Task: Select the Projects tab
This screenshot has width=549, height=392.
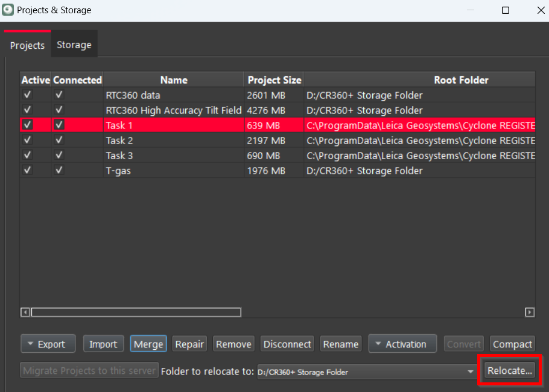Action: (27, 46)
